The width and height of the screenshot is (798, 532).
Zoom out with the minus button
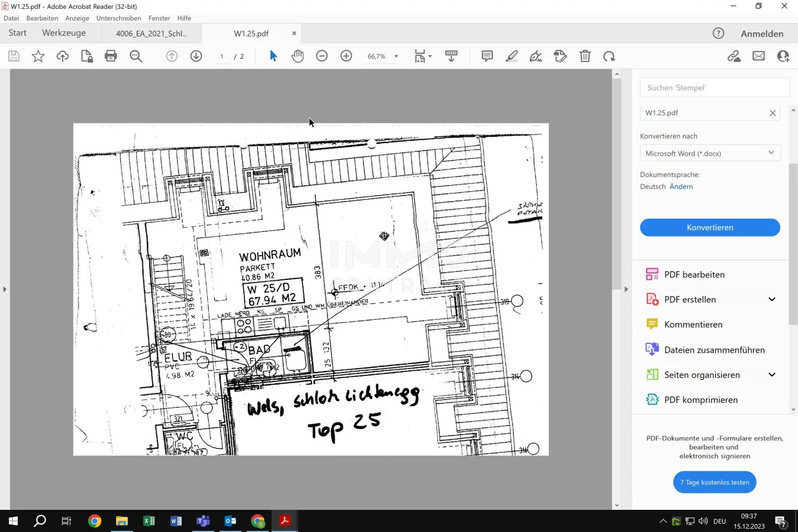pos(322,56)
